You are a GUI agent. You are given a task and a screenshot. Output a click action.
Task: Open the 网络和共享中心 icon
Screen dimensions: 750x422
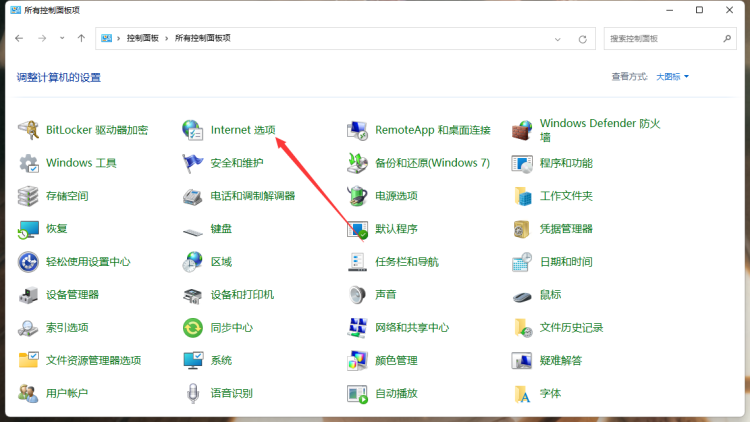(x=357, y=328)
